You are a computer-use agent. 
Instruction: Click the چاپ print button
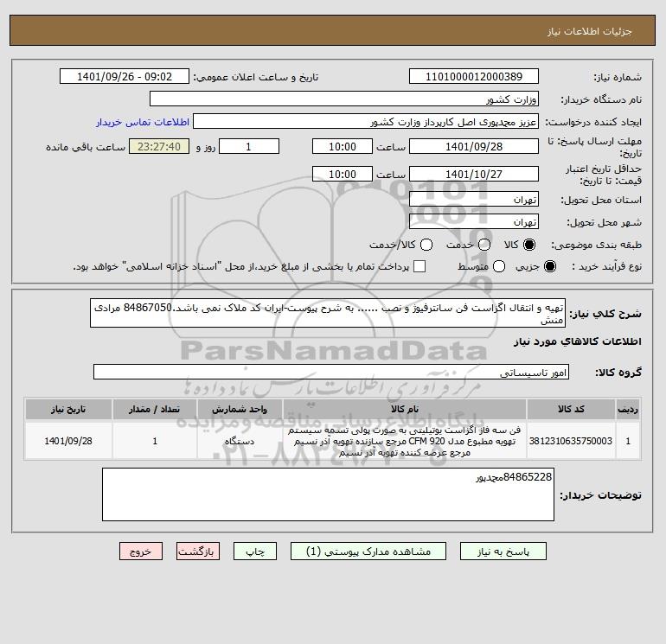click(255, 552)
